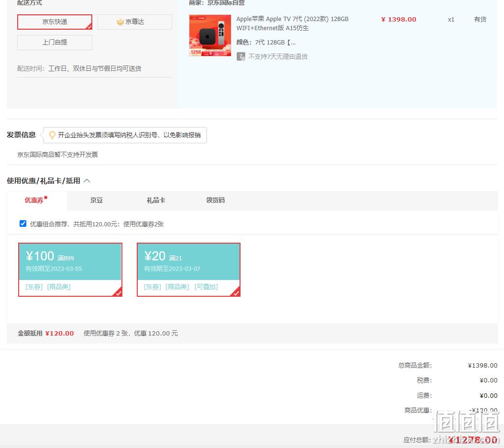504x448 pixels.
Task: Click the 颜色: 7代 128GB specification text
Action: tap(266, 43)
